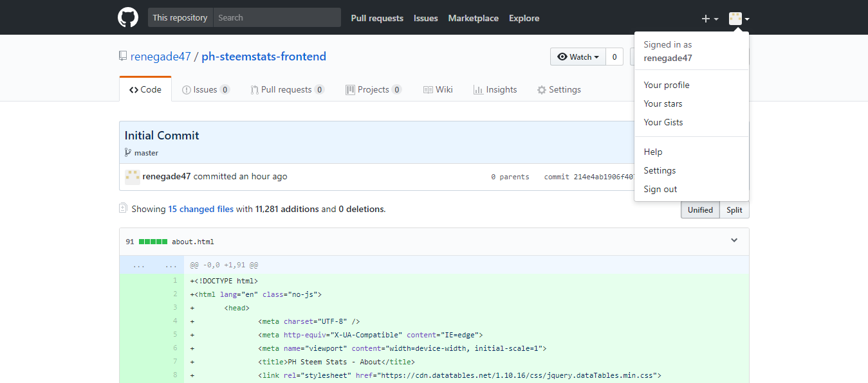Select Sign out from user menu
868x383 pixels.
point(660,189)
